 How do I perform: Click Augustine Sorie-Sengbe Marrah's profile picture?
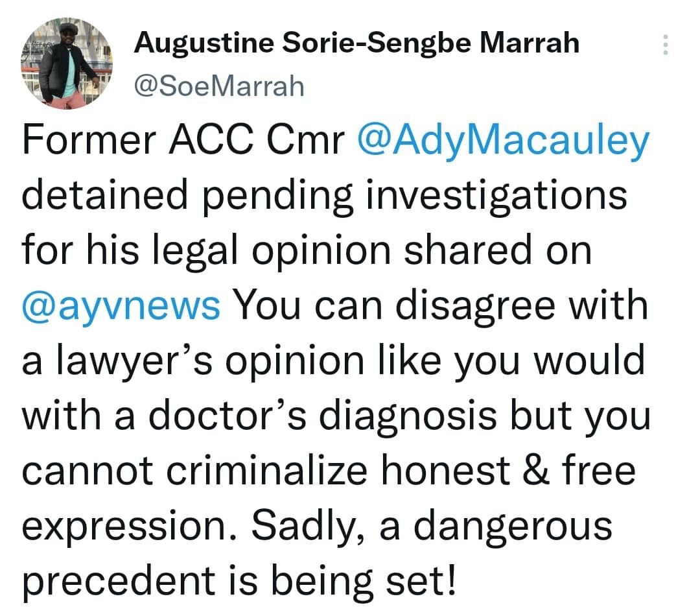[x=67, y=65]
